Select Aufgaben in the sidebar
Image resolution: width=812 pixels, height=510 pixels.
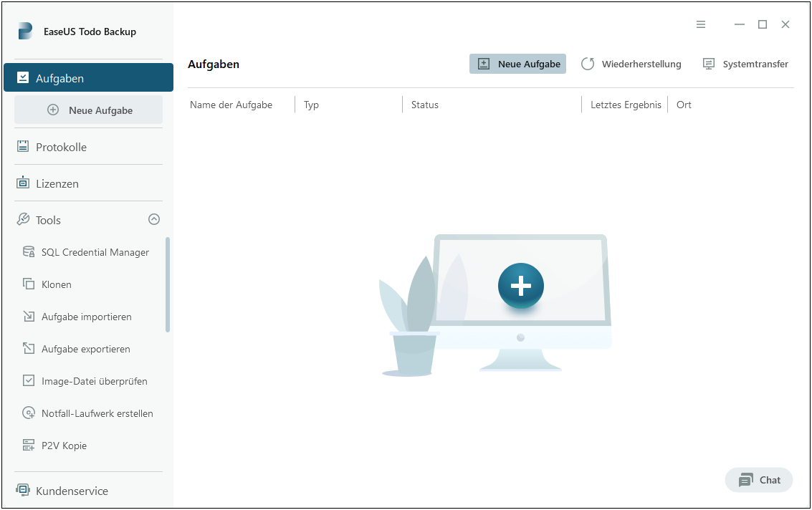(89, 77)
